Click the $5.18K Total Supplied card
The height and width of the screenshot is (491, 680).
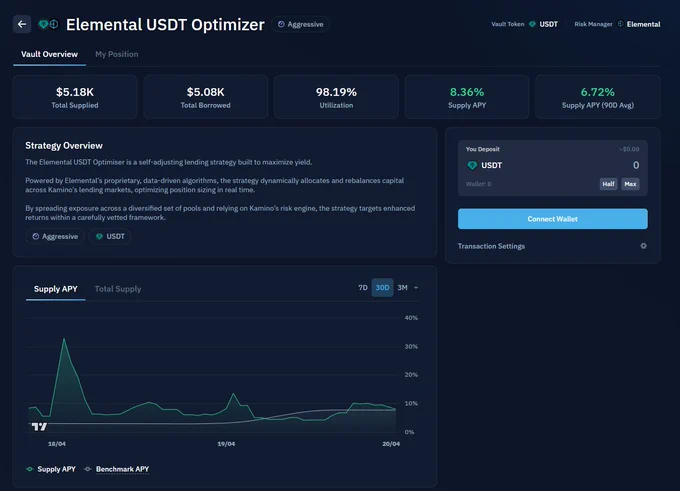pyautogui.click(x=75, y=97)
